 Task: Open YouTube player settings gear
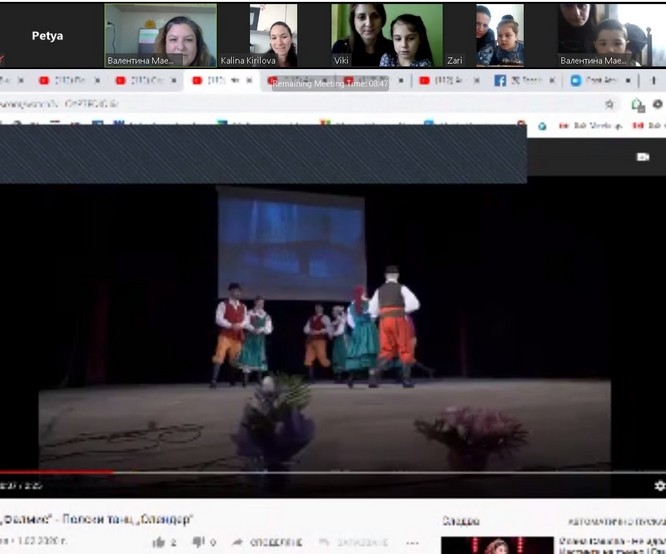[659, 485]
